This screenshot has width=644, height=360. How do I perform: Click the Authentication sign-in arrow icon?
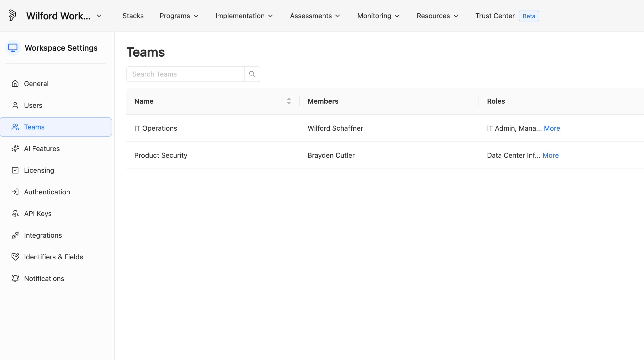click(15, 192)
